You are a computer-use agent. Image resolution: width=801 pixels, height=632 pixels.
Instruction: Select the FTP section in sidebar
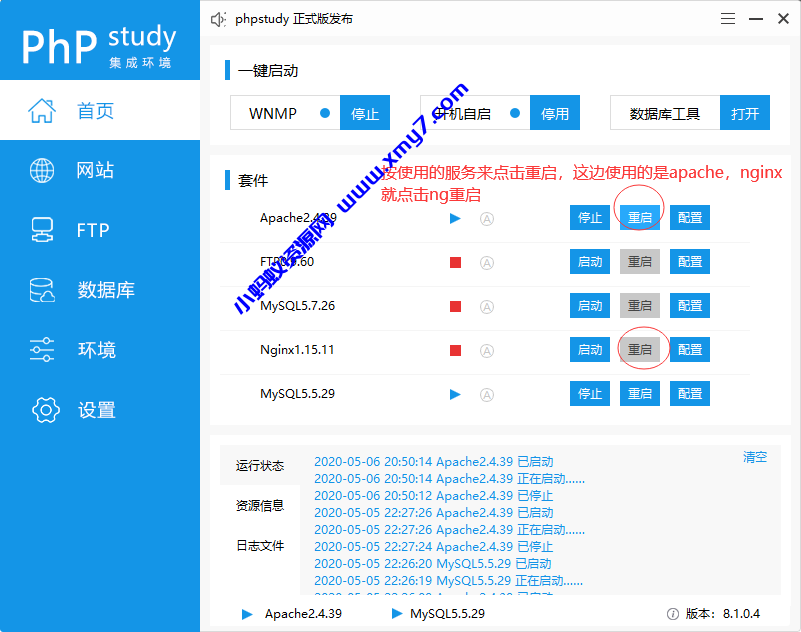(x=95, y=230)
